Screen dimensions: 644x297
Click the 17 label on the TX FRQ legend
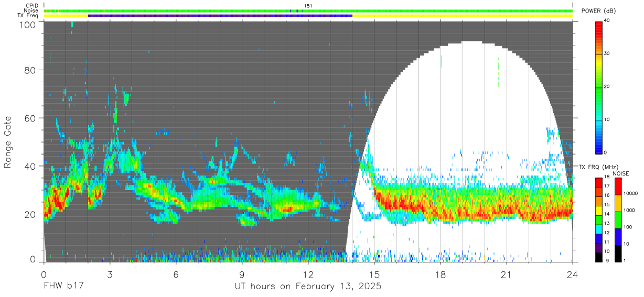pos(607,186)
